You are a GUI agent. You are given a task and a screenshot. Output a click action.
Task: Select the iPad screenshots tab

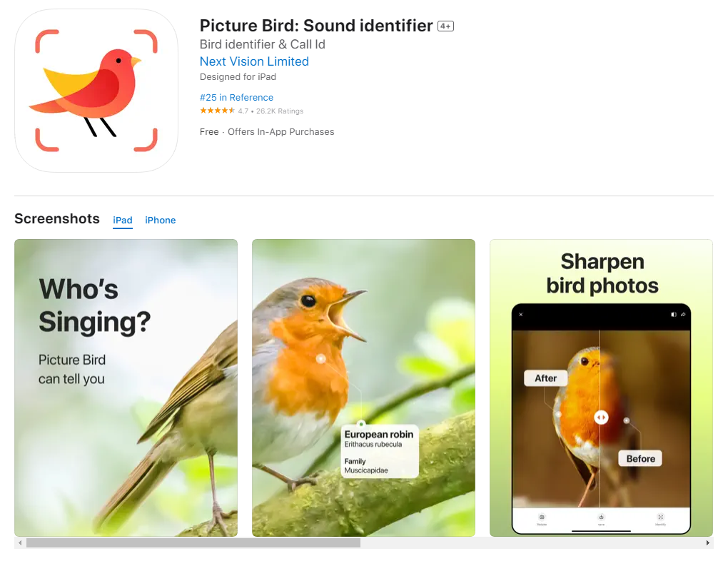click(123, 220)
